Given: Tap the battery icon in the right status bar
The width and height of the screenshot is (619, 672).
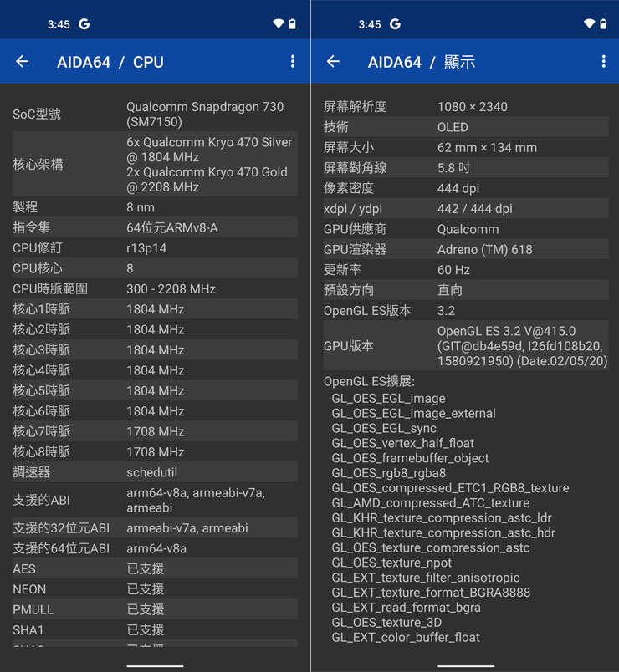Looking at the screenshot, I should click(603, 23).
